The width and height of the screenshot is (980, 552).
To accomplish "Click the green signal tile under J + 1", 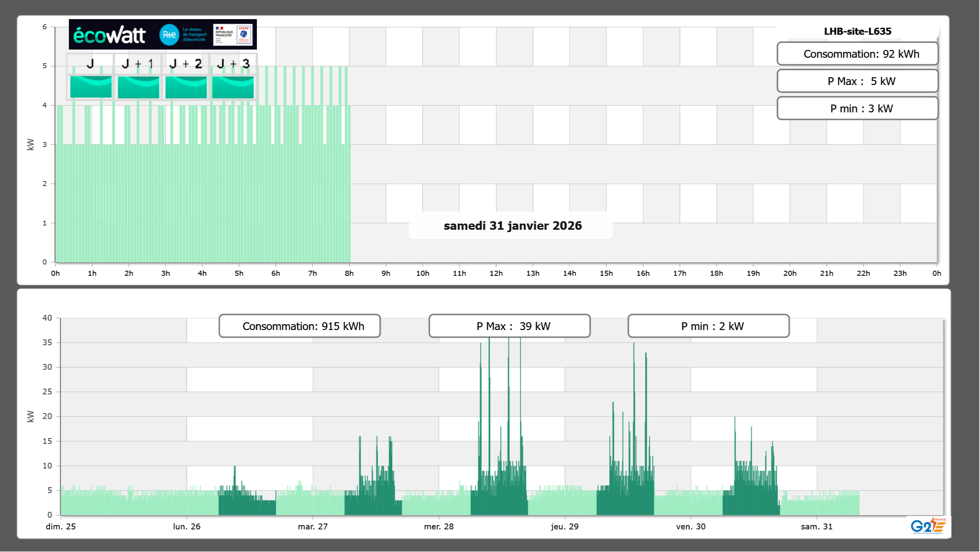I will pos(138,87).
